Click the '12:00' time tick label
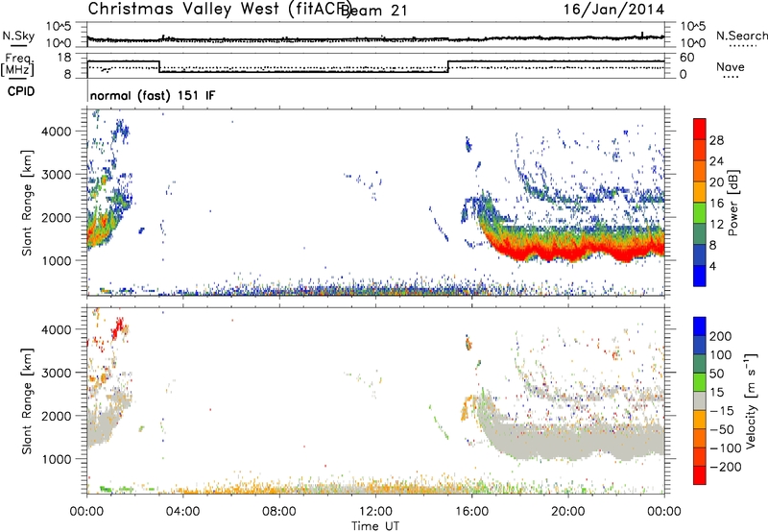This screenshot has height=532, width=768. [375, 512]
